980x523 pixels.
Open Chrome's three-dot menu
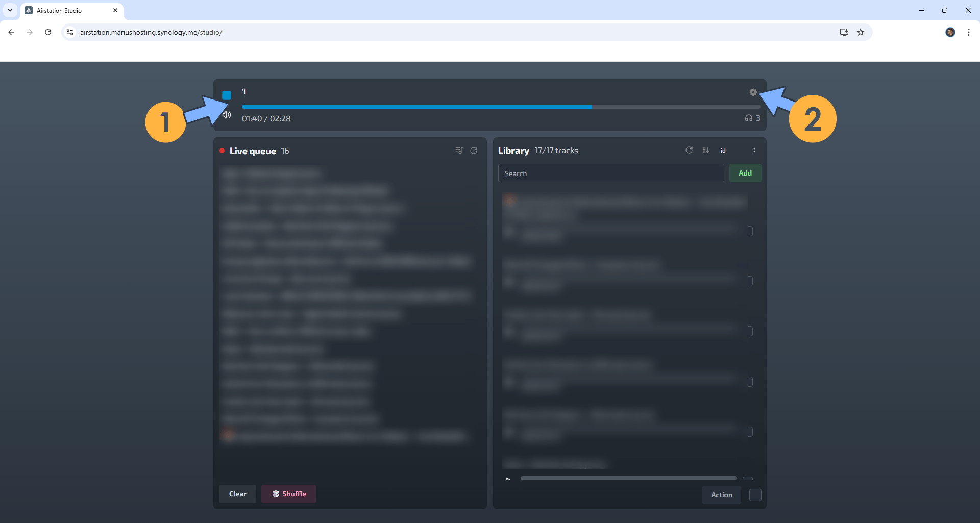969,32
